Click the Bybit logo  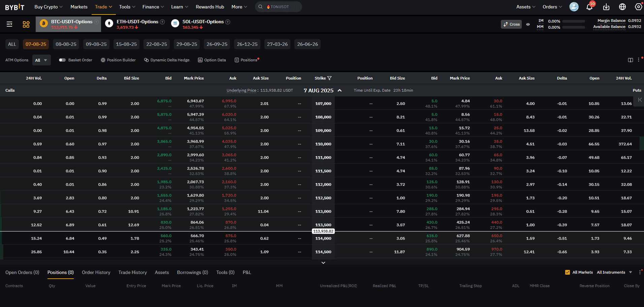(x=14, y=7)
